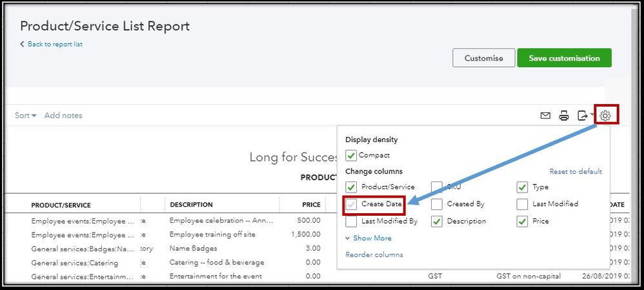Click the export report icon
The width and height of the screenshot is (644, 290).
[583, 116]
